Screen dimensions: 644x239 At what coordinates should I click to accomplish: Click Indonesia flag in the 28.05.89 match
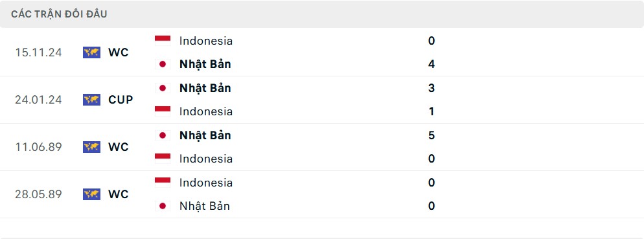pos(163,183)
